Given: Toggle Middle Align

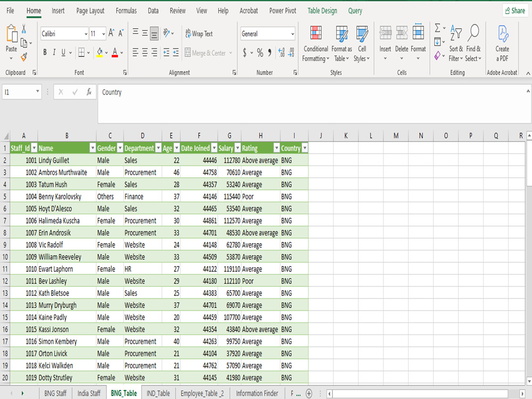Looking at the screenshot, I should (145, 33).
